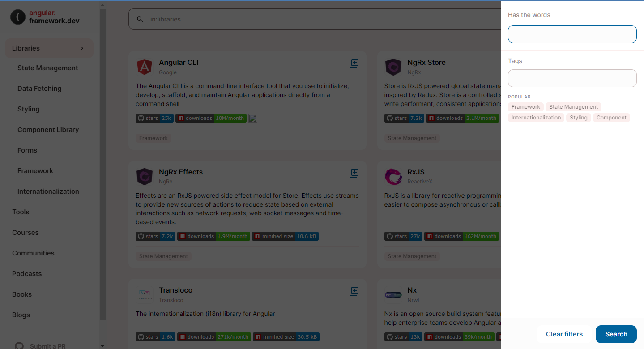Click the Framework tag on Angular CLI card

tap(154, 138)
